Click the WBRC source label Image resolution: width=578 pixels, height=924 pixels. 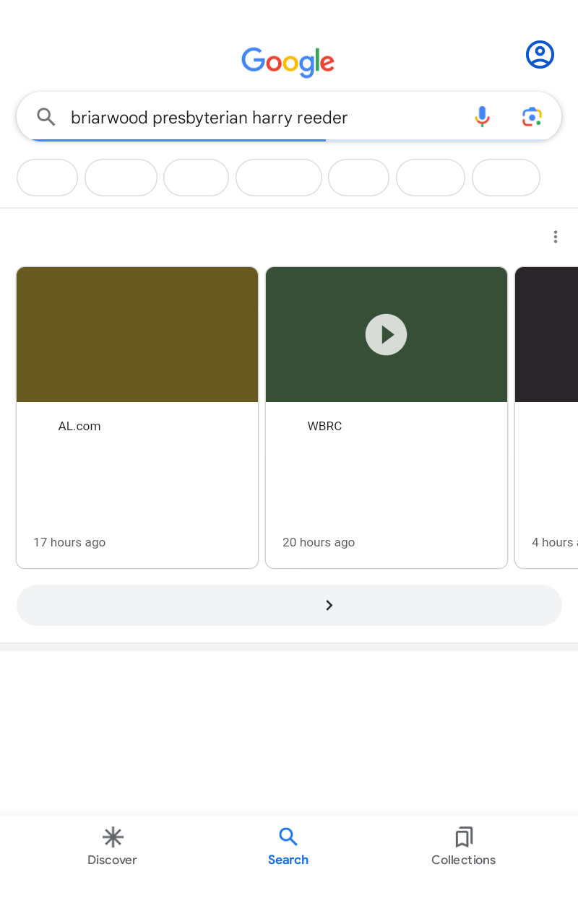pos(324,426)
